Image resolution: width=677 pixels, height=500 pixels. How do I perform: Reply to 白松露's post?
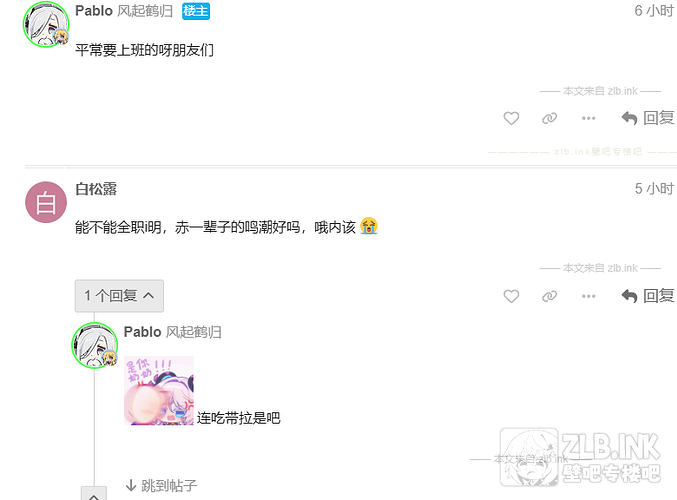[648, 296]
